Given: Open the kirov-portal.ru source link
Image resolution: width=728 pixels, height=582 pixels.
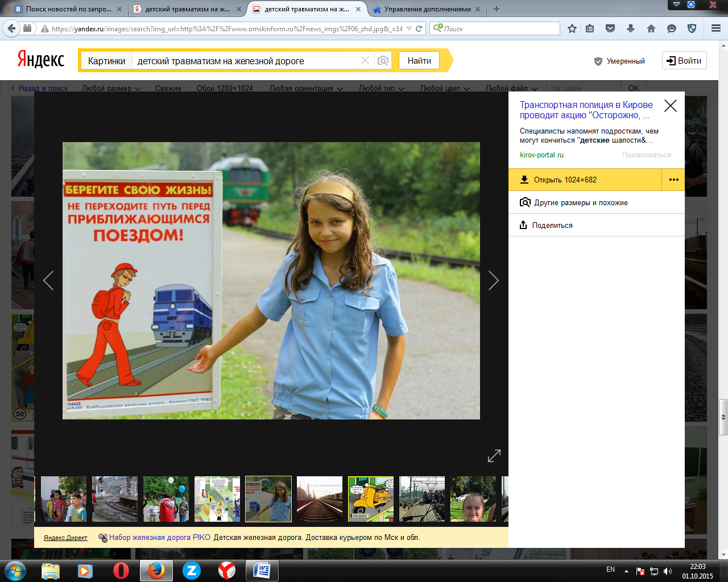Looking at the screenshot, I should point(541,155).
